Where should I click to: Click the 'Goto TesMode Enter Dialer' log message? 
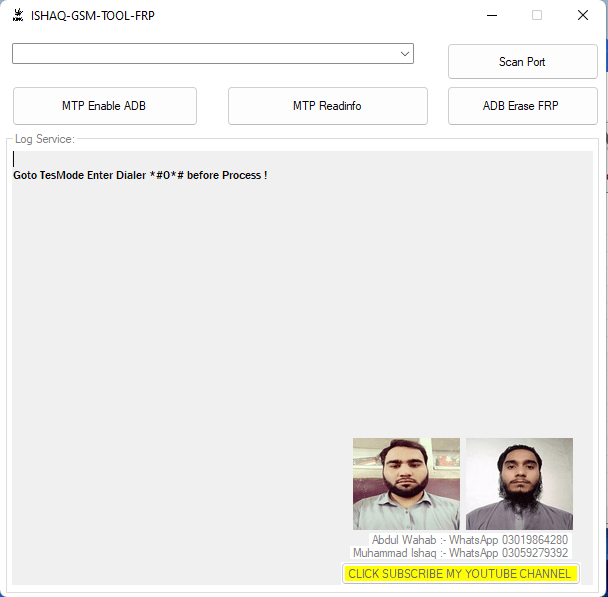pos(140,175)
